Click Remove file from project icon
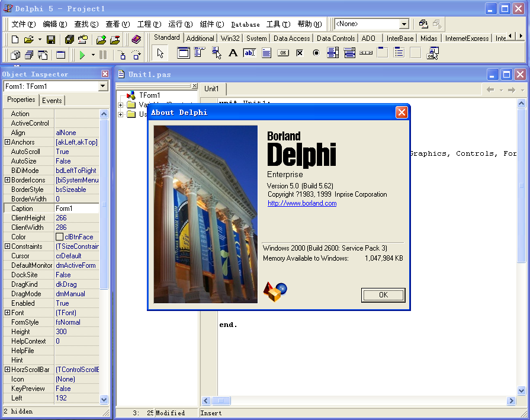 pyautogui.click(x=115, y=40)
